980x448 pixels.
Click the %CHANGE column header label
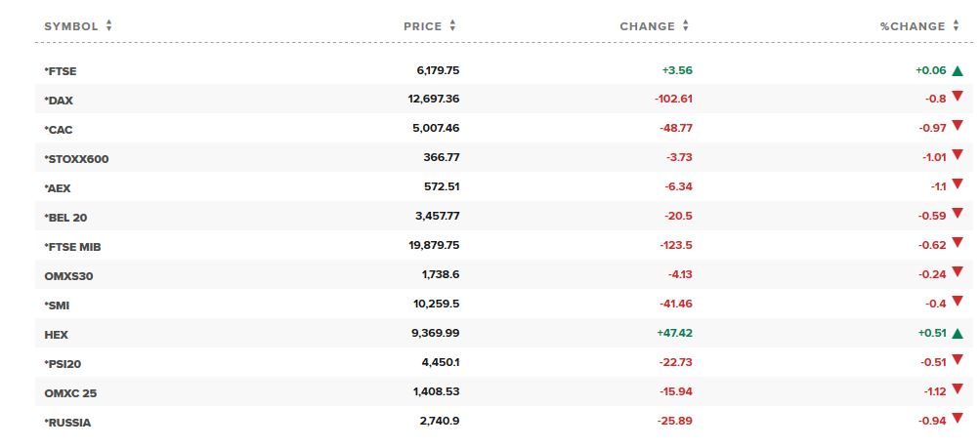click(x=913, y=26)
